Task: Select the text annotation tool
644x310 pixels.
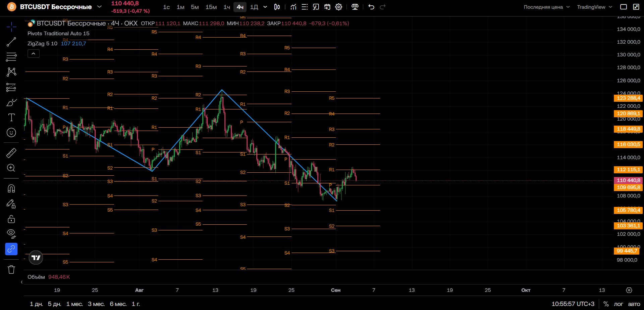Action: click(x=11, y=117)
